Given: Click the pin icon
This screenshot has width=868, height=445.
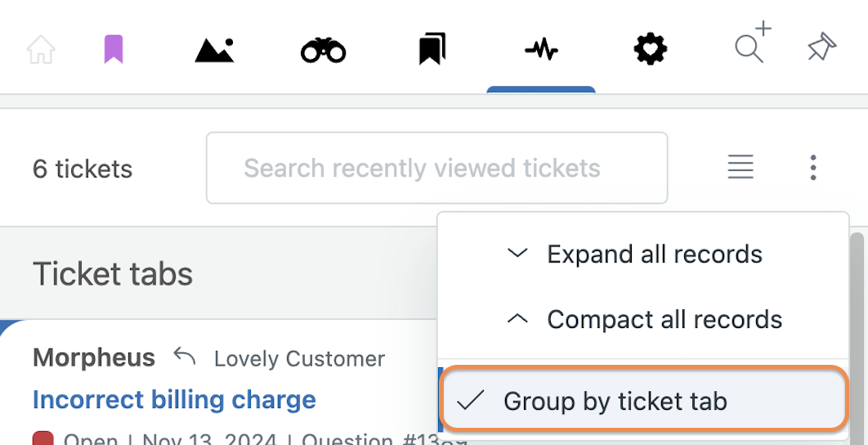Looking at the screenshot, I should pyautogui.click(x=822, y=47).
